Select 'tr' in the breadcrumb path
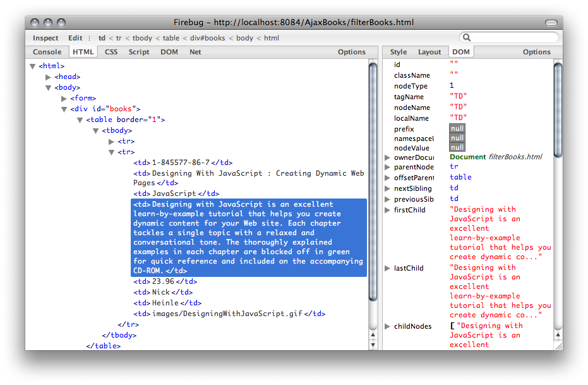This screenshot has height=385, width=588. (x=119, y=38)
